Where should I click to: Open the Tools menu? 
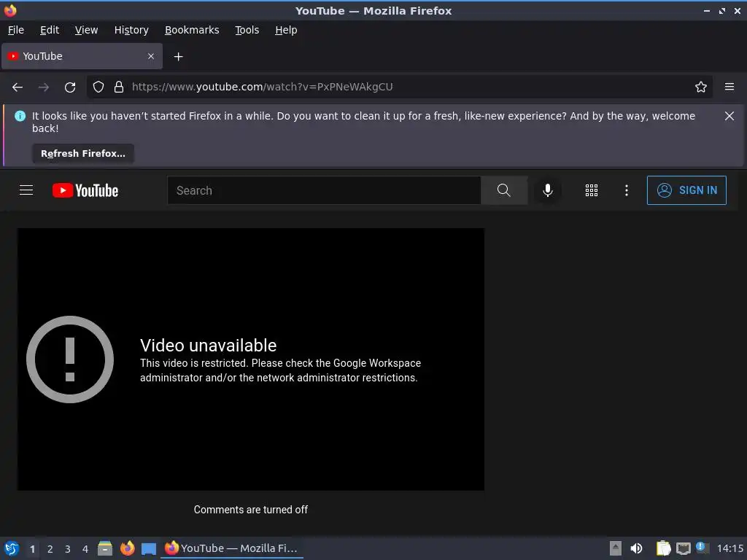pyautogui.click(x=247, y=30)
